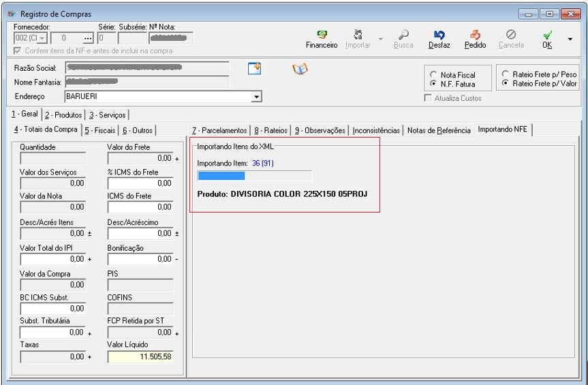This screenshot has height=385, width=588.
Task: Select the Nota Fiscal radio button
Action: pos(433,75)
